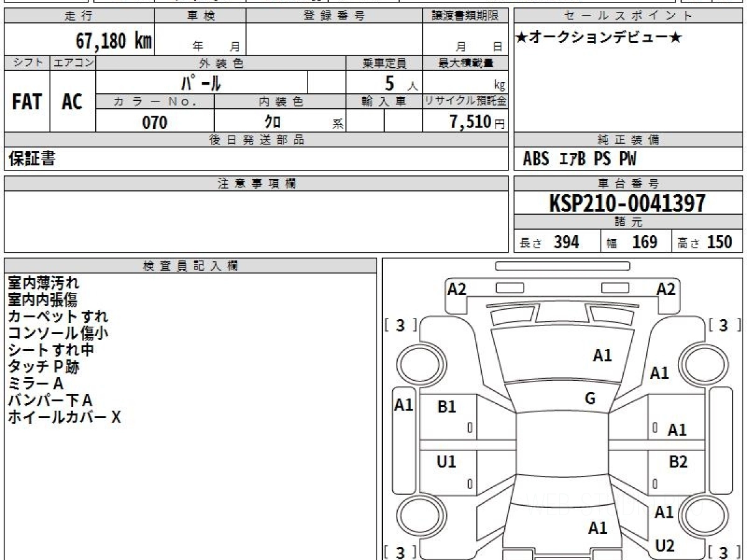Select the クロ interior color value
The width and height of the screenshot is (747, 560).
click(x=273, y=122)
